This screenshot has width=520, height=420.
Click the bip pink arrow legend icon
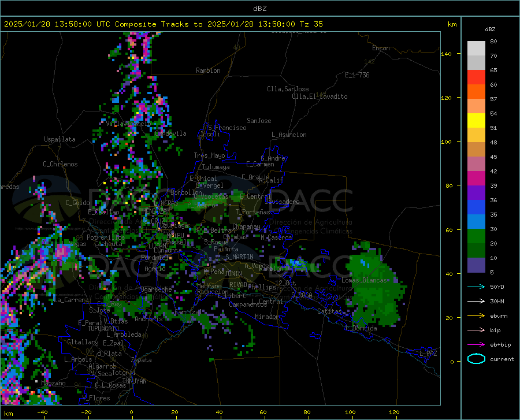[476, 330]
